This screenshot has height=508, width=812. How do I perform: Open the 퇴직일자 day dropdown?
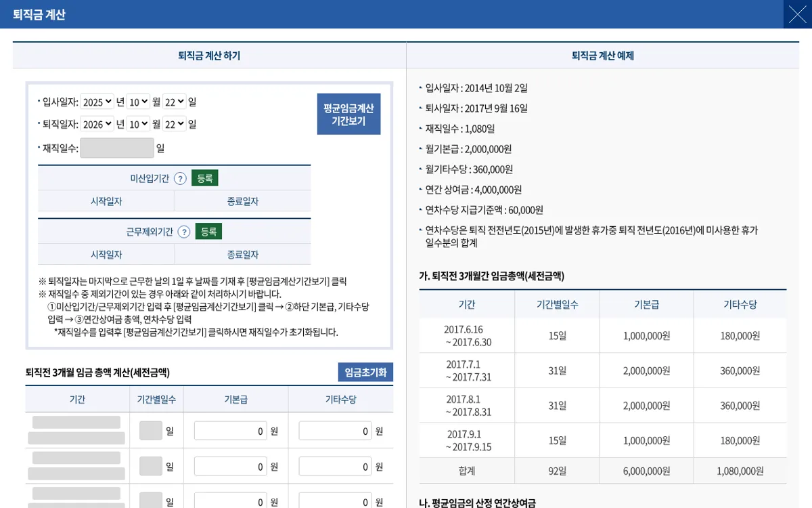175,124
